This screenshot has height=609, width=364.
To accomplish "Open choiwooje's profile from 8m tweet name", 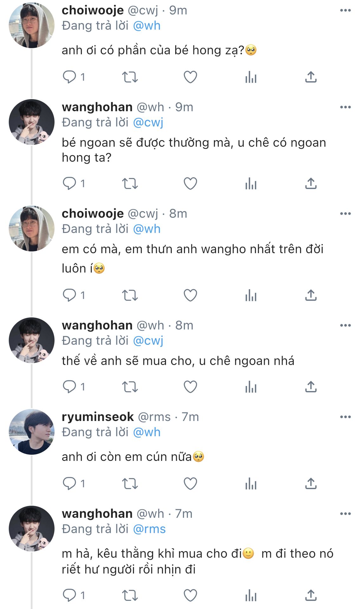I will click(93, 213).
